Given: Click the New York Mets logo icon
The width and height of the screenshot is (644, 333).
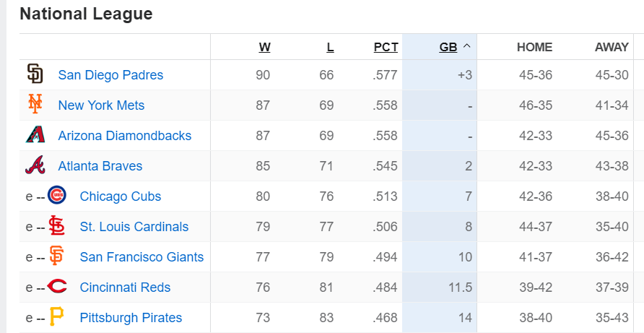Looking at the screenshot, I should [x=35, y=105].
